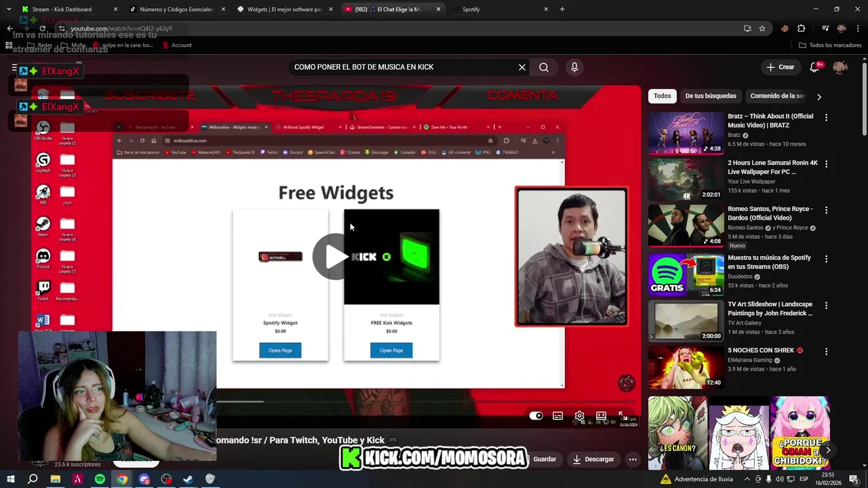Viewport: 868px width, 488px height.
Task: Open options for 2 Hours Lone Samurai video
Action: (x=826, y=164)
